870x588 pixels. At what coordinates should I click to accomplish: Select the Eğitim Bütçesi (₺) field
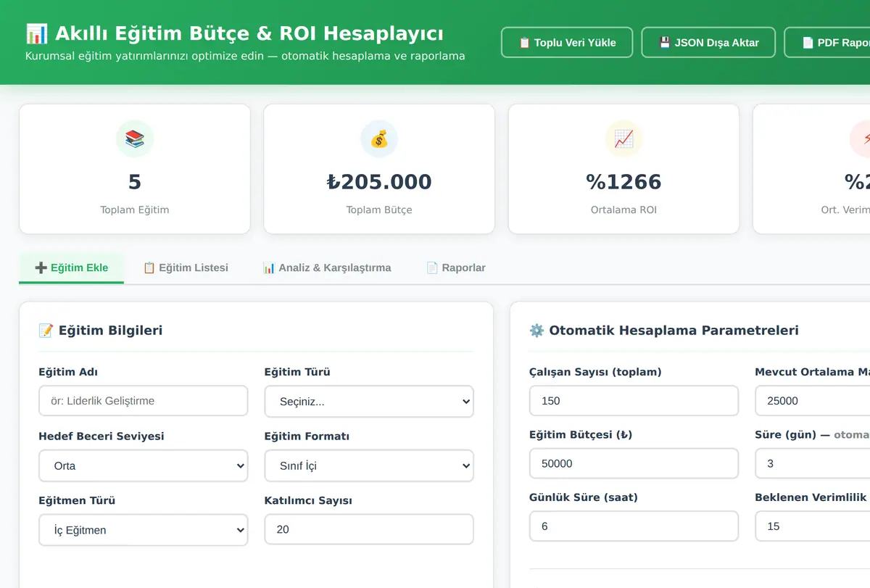pos(634,463)
